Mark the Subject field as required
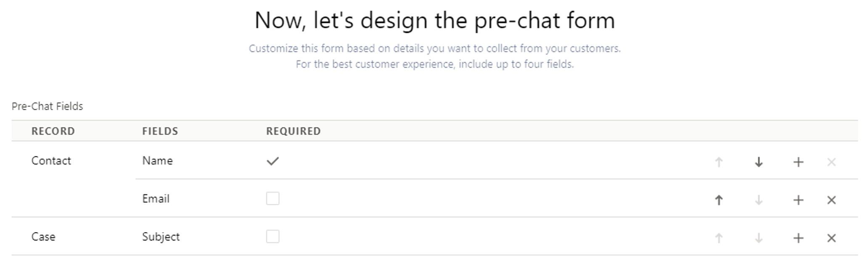Viewport: 868px width, 267px height. (273, 236)
